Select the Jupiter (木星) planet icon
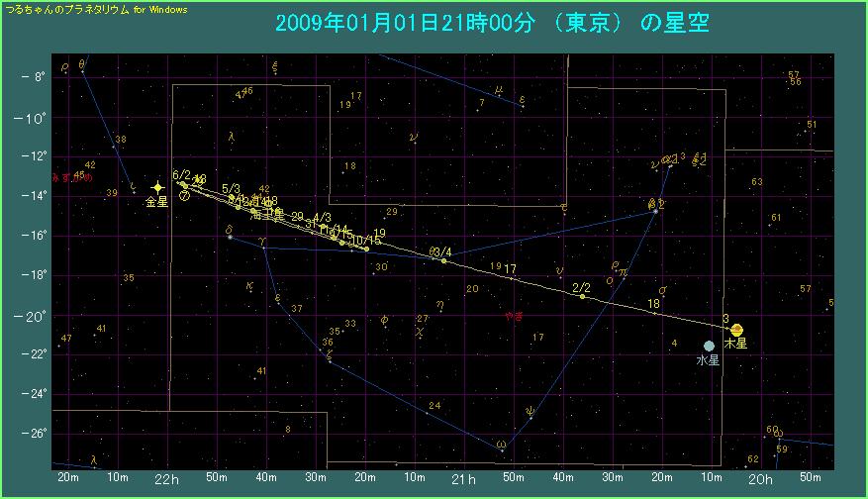The width and height of the screenshot is (868, 499). pos(736,330)
